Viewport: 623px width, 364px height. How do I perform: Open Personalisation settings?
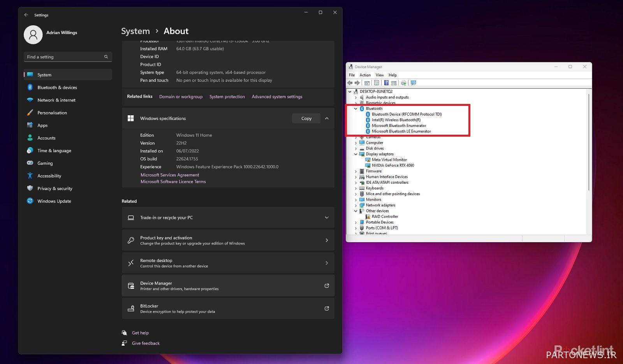point(68,113)
